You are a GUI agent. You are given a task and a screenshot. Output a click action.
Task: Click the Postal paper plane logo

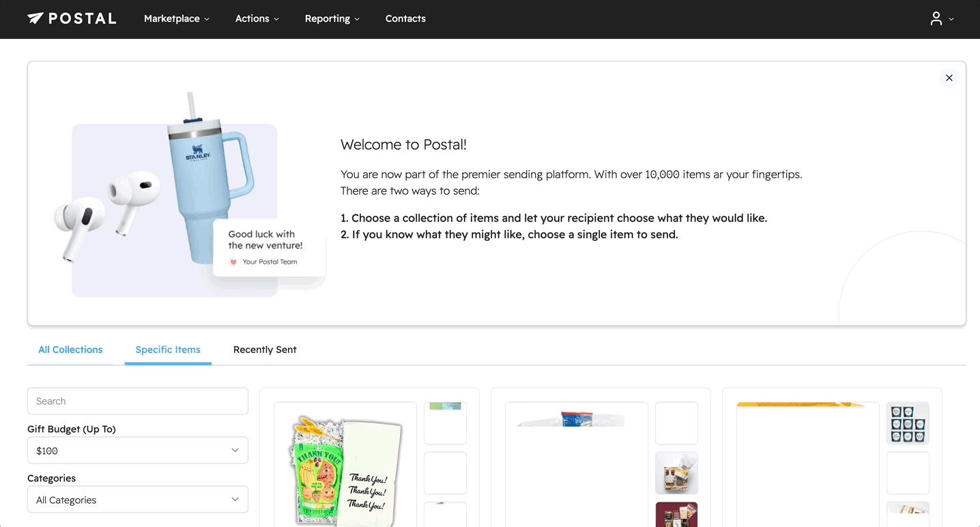coord(35,18)
